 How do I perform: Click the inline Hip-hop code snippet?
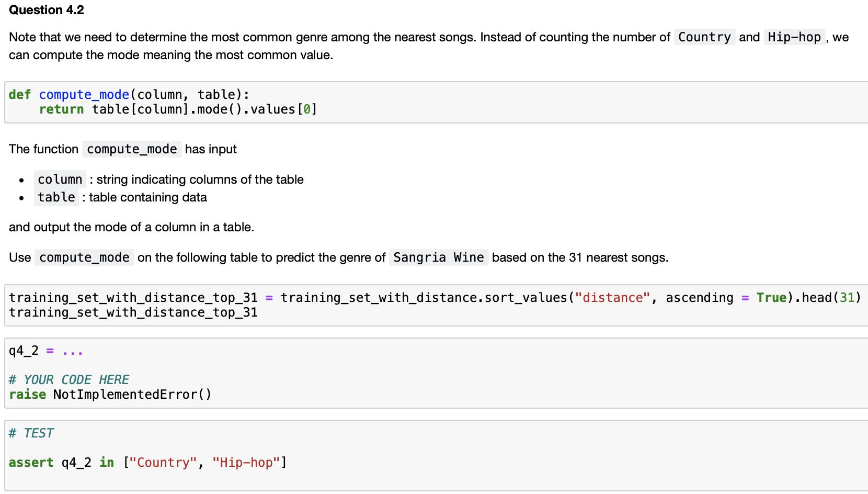794,37
